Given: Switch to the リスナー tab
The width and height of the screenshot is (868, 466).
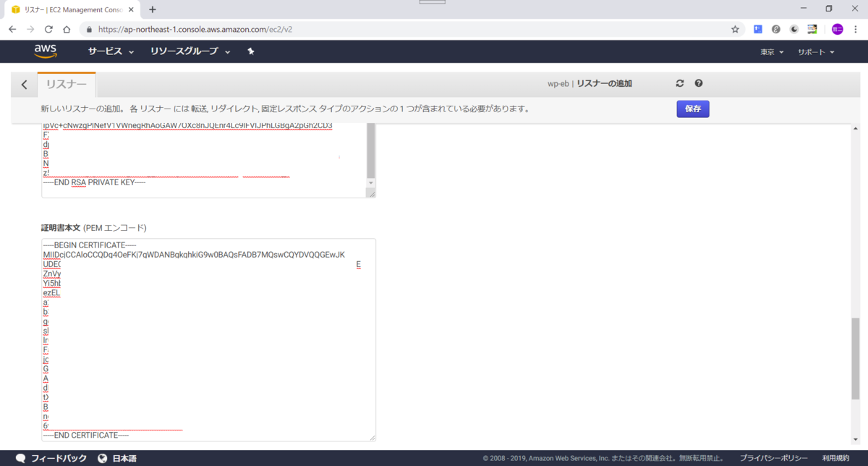Looking at the screenshot, I should 66,83.
